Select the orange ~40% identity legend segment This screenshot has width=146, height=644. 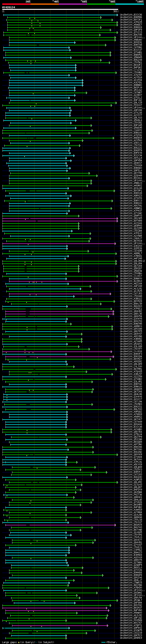pyautogui.click(x=45, y=4)
